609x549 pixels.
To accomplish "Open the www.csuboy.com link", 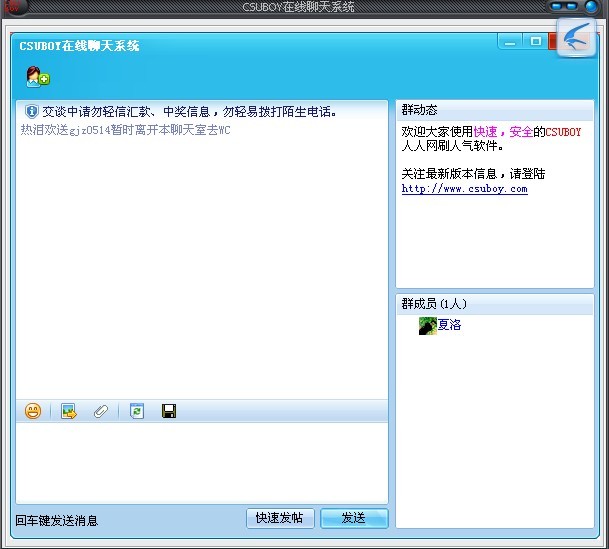I will (464, 189).
